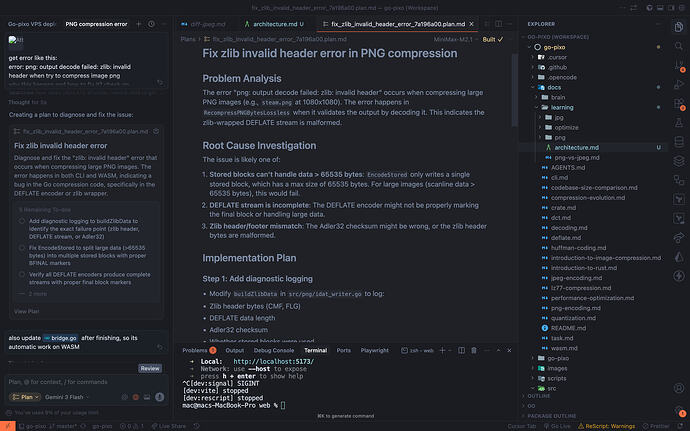Screen dimensions: 690x431
Task: Switch to the Ports panel tab
Action: (x=344, y=350)
